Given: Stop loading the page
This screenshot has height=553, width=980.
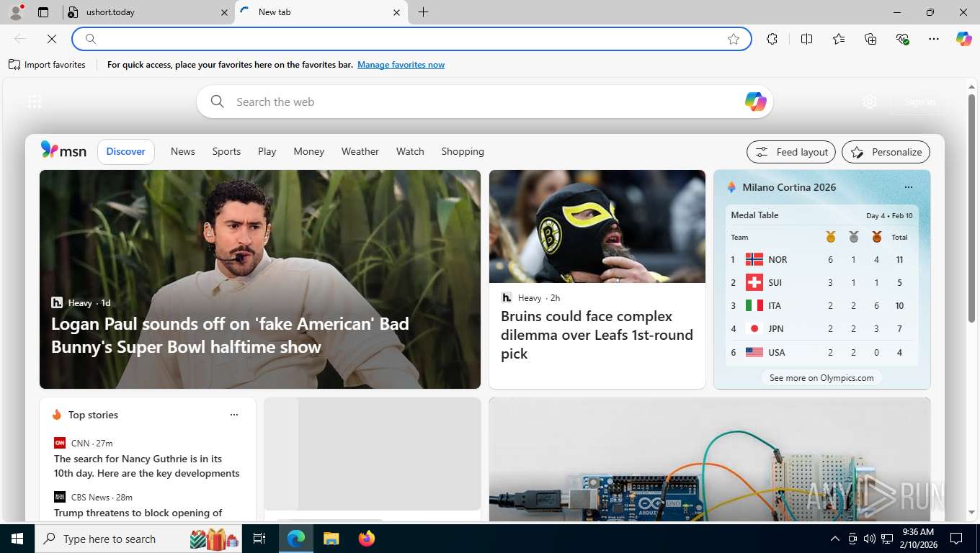Looking at the screenshot, I should (52, 39).
